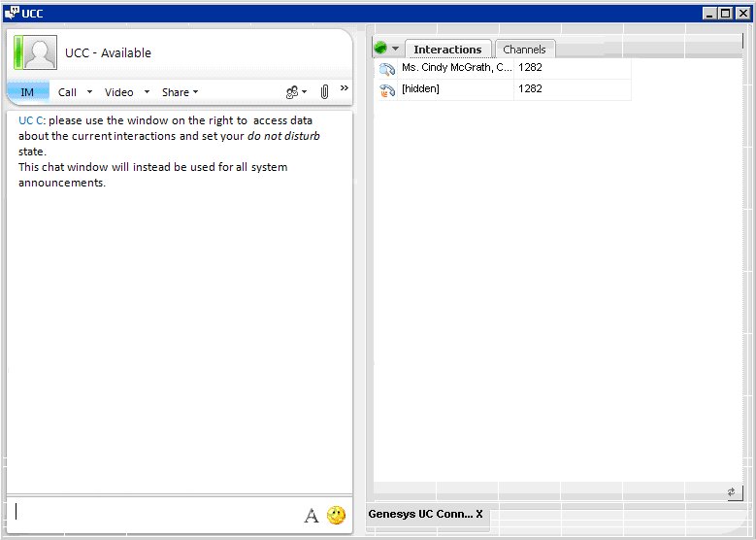Open the agent status dropdown arrow
Viewport: 756px width, 540px height.
click(x=395, y=50)
